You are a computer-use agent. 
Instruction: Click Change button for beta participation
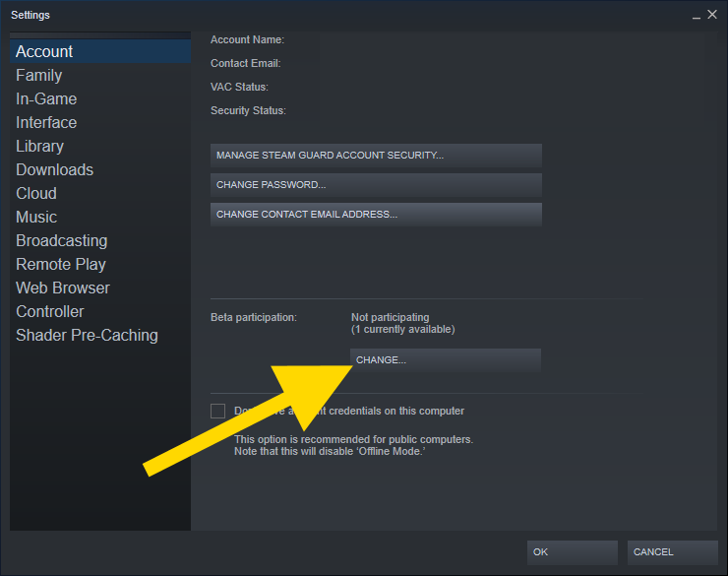[x=446, y=360]
